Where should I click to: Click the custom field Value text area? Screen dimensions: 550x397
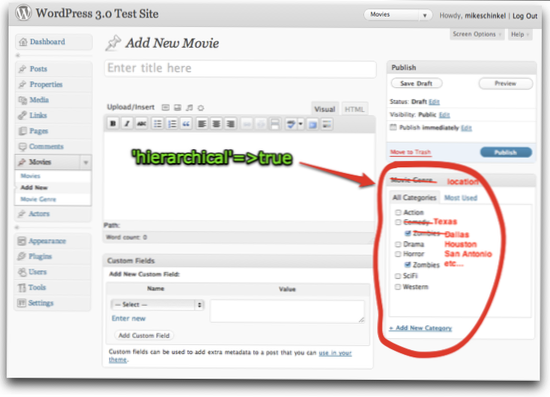point(287,311)
